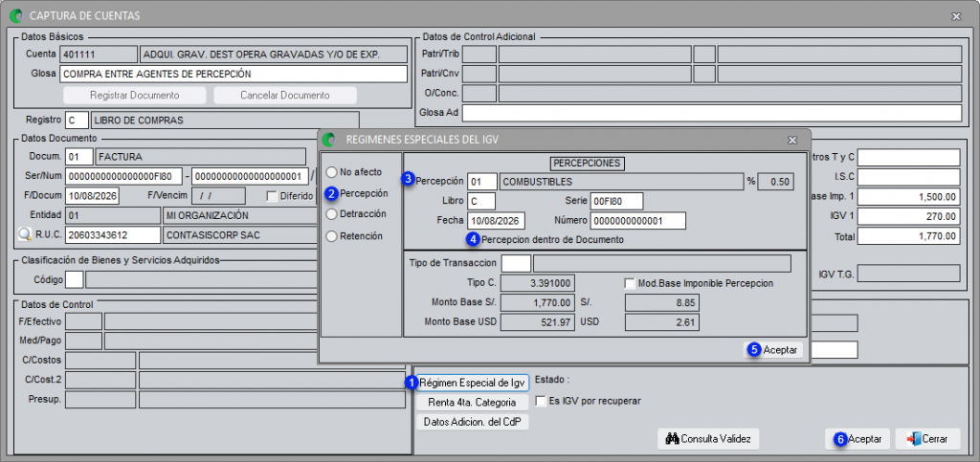Click the Percepcion dentro de Documento text
This screenshot has width=980, height=462.
[x=553, y=239]
